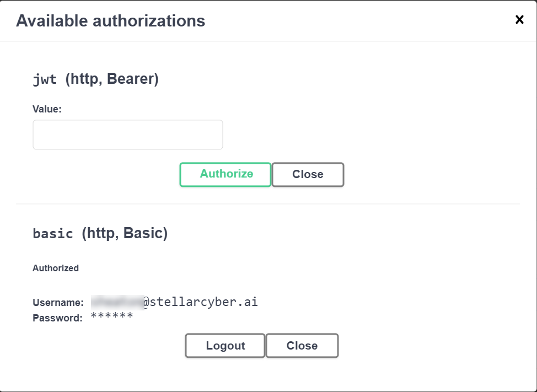Viewport: 537px width, 392px height.
Task: Click Close beside the Logout button
Action: [302, 346]
